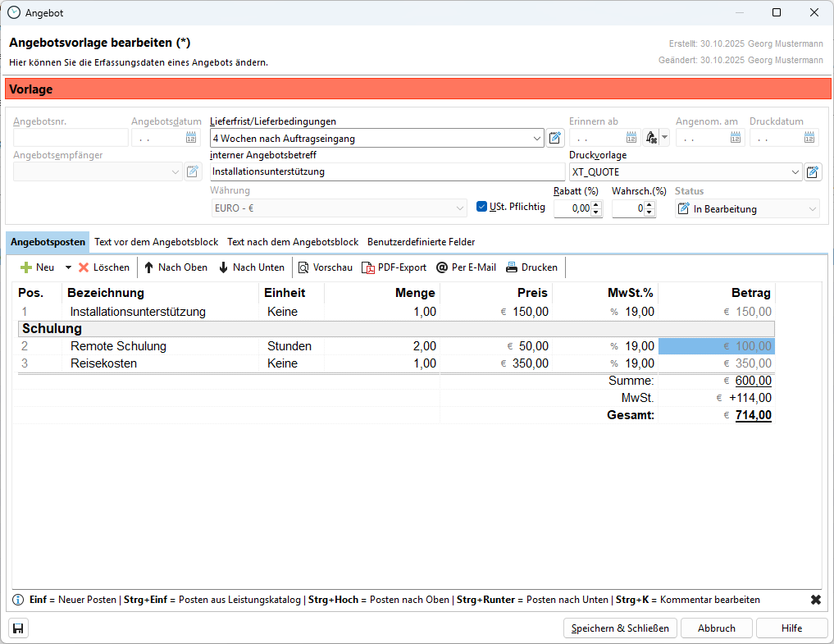The height and width of the screenshot is (644, 834).
Task: Toggle the USt. Pflichtig checkbox
Action: 482,207
